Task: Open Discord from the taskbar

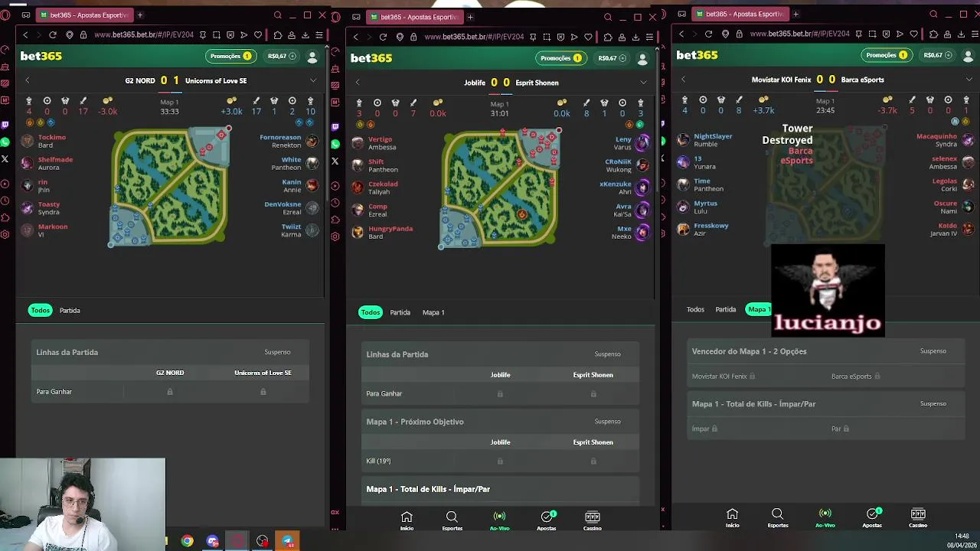Action: pyautogui.click(x=212, y=541)
